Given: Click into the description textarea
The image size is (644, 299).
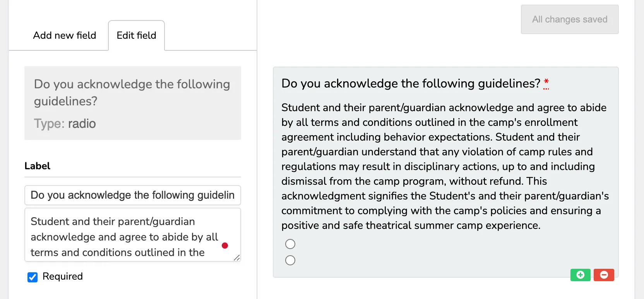Looking at the screenshot, I should pyautogui.click(x=133, y=235).
